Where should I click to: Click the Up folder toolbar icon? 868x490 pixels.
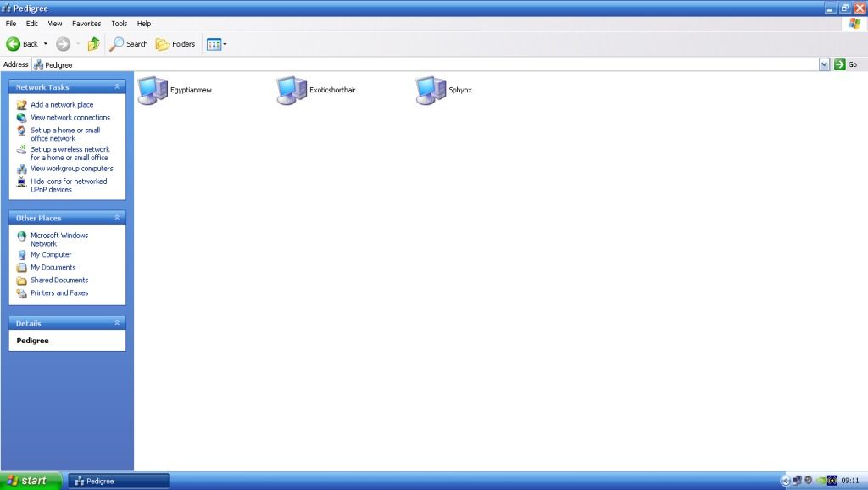[93, 44]
